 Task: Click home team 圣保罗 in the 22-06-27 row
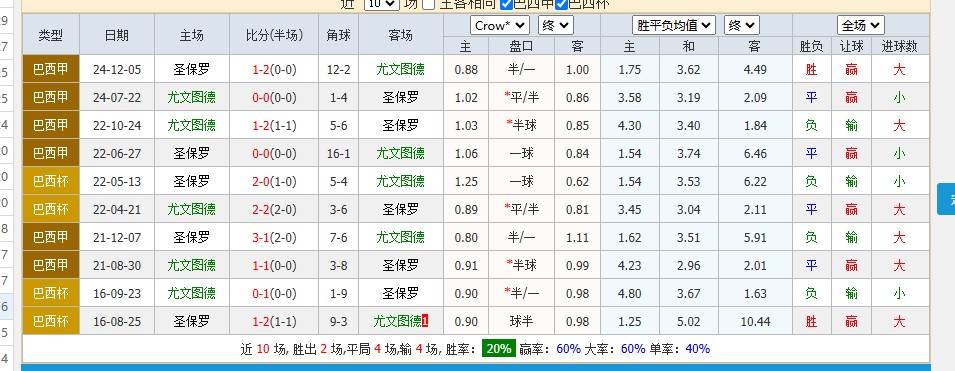pyautogui.click(x=191, y=154)
